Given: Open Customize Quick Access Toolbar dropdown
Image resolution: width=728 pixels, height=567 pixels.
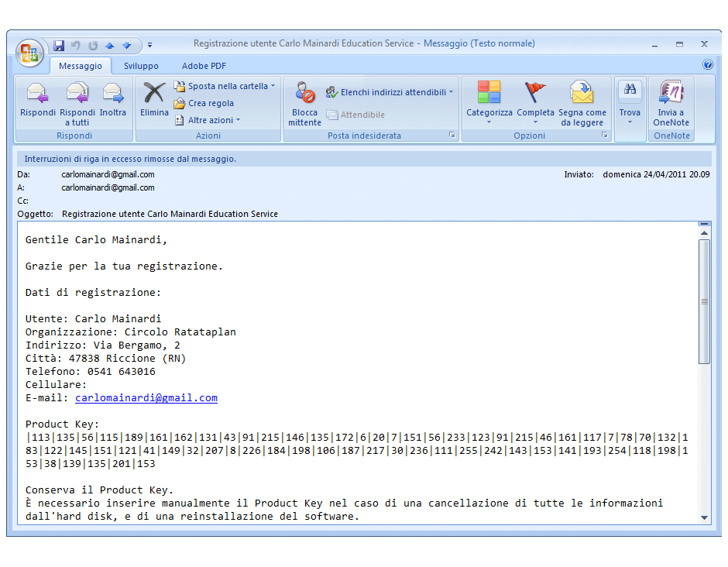Looking at the screenshot, I should click(149, 46).
